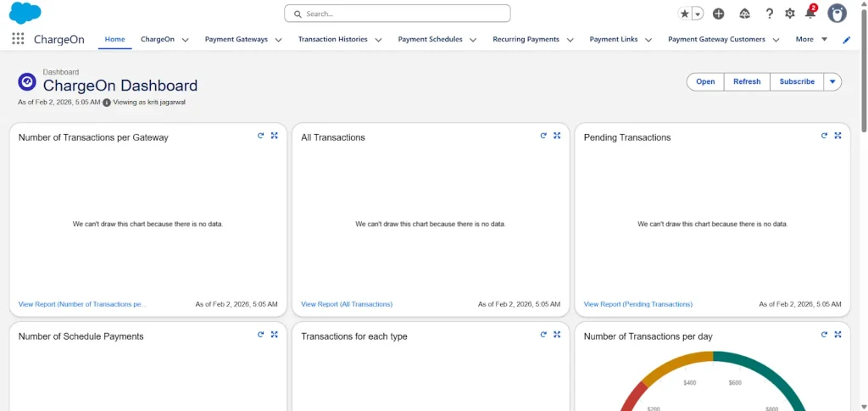
Task: Open the Payment Links tab
Action: pos(614,39)
